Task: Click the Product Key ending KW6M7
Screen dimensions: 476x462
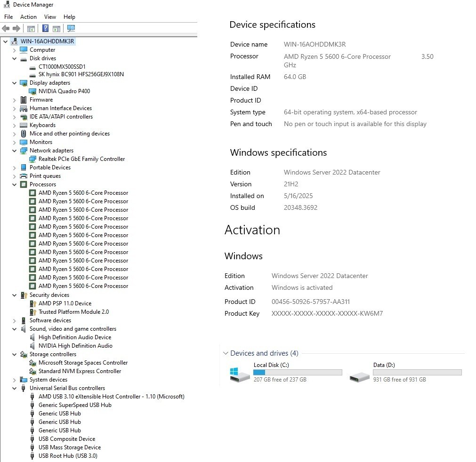Action: pyautogui.click(x=327, y=314)
